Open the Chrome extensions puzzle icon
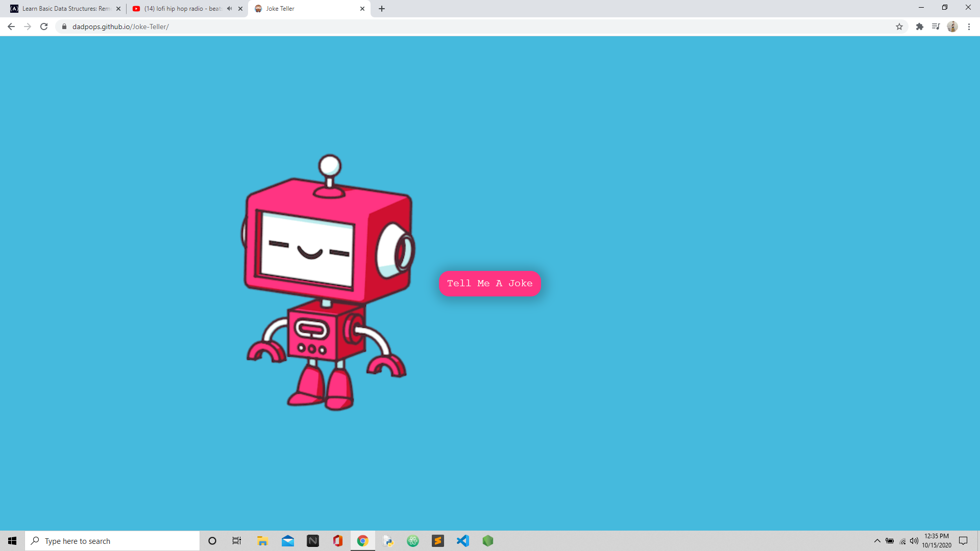Screen dimensions: 980x551 pos(920,27)
